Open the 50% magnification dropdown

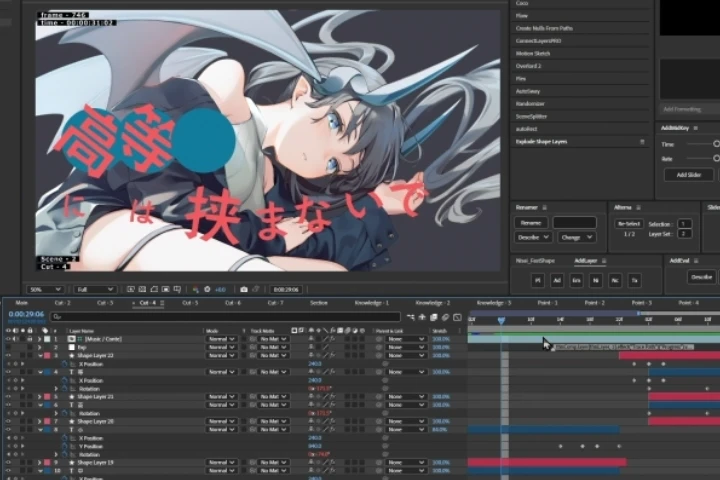pos(45,289)
